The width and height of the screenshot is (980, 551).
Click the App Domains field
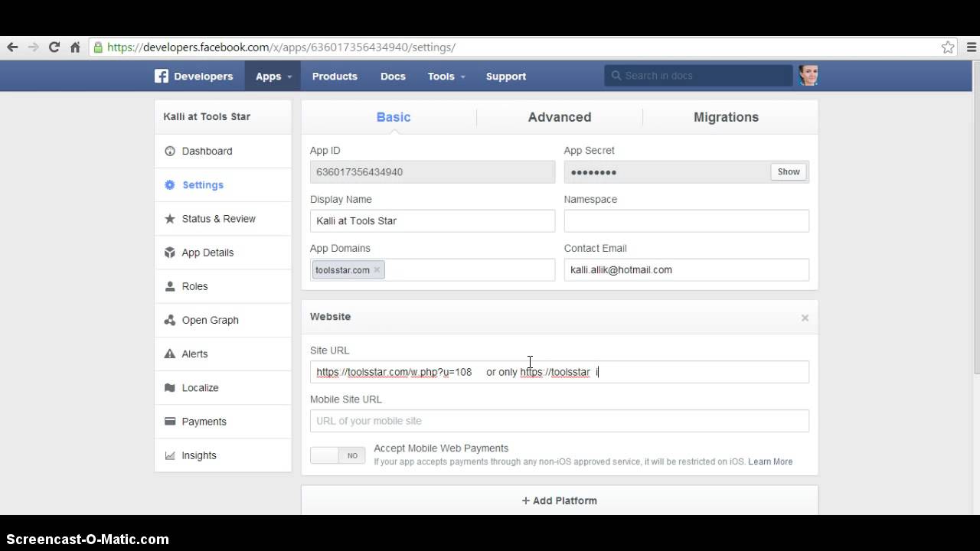(433, 270)
